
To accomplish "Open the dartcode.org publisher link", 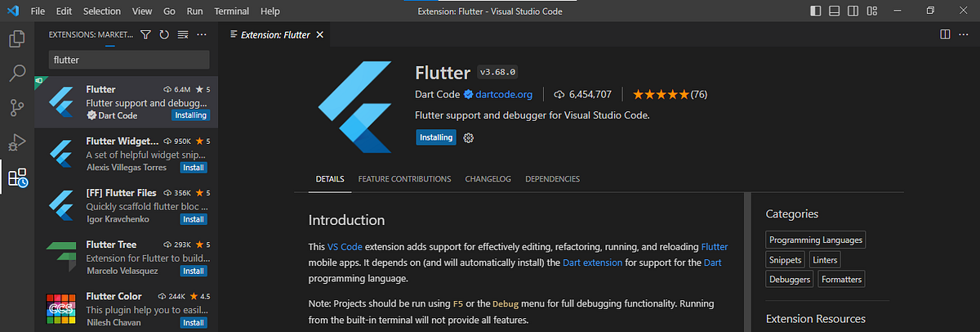I will click(504, 94).
